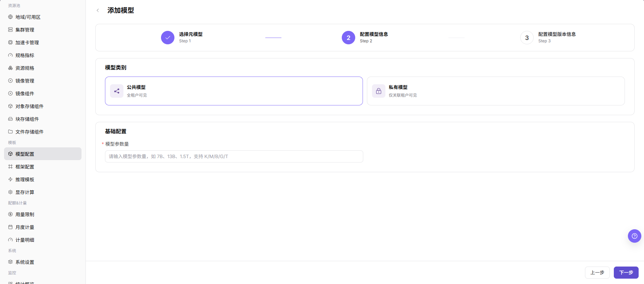Click the 基础配置 section heading
Image resolution: width=644 pixels, height=284 pixels.
(116, 131)
